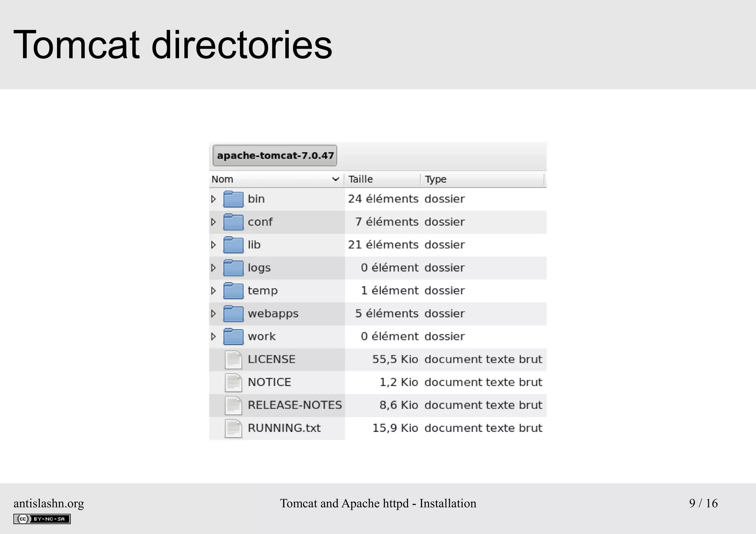Screen dimensions: 756x534
Task: Click the apache-tomcat-7.0.47 path button
Action: [275, 155]
